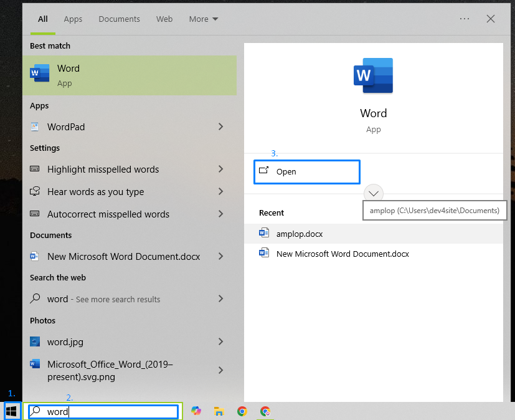515x420 pixels.
Task: Launch Google Chrome from the taskbar
Action: pyautogui.click(x=242, y=411)
